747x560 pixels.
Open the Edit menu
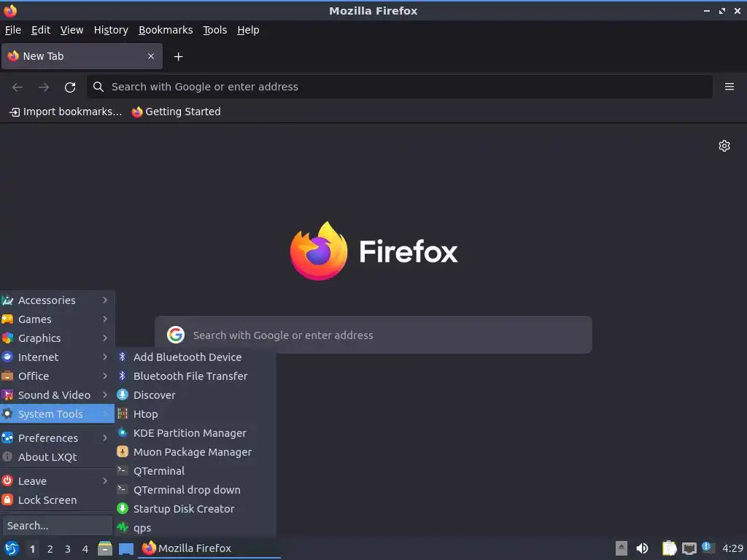pyautogui.click(x=41, y=30)
